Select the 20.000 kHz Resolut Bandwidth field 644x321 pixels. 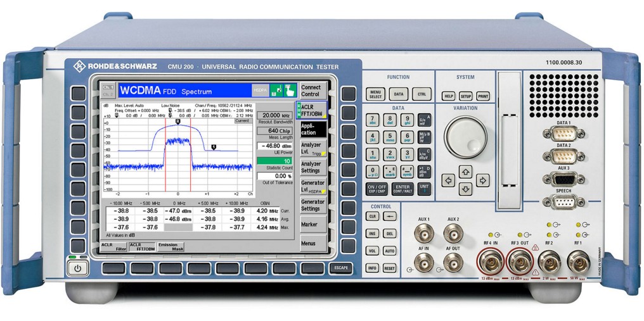click(274, 115)
